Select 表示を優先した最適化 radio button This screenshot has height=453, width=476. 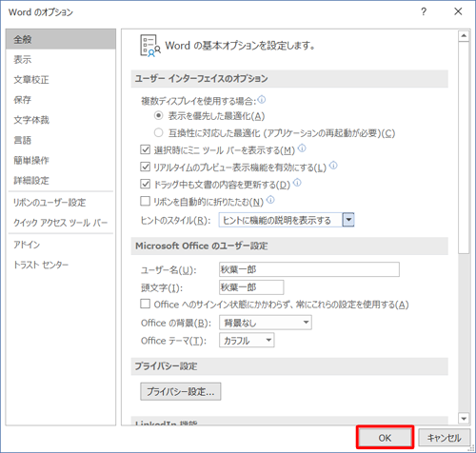coord(159,116)
